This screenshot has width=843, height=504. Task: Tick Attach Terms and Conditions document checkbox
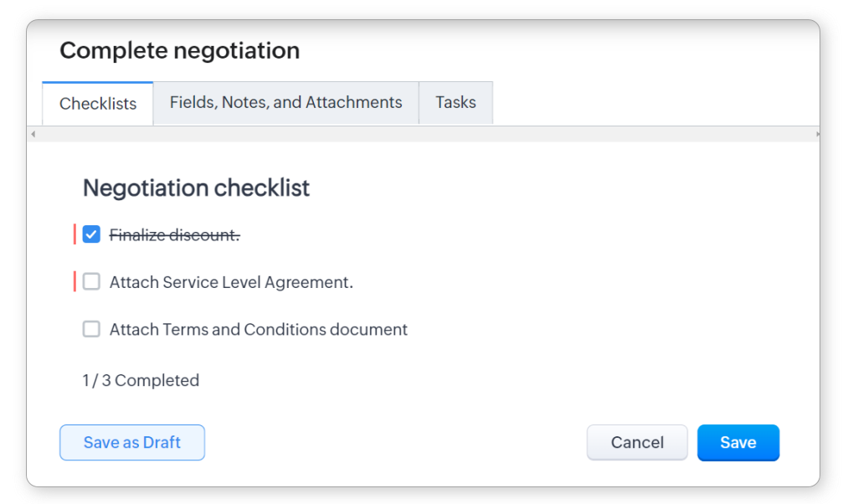[x=91, y=329]
